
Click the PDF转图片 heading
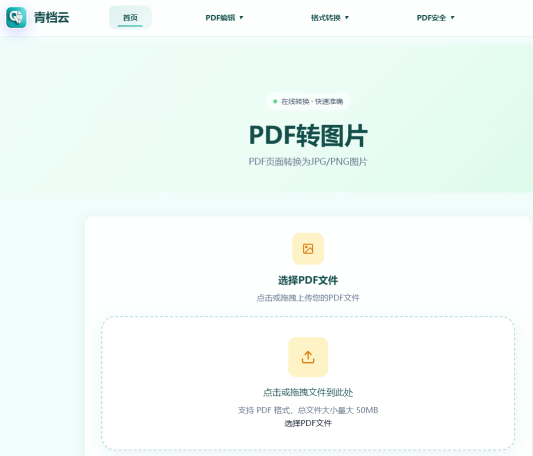(x=308, y=136)
